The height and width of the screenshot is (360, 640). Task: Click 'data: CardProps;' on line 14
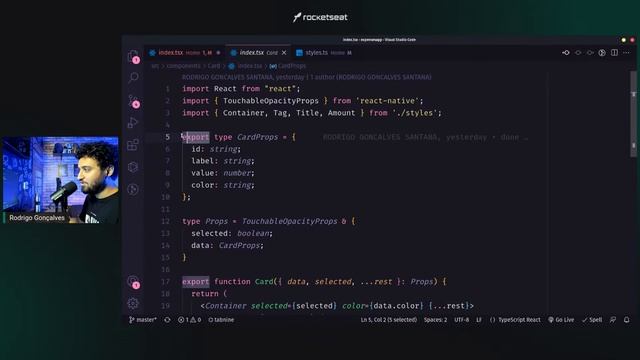227,245
